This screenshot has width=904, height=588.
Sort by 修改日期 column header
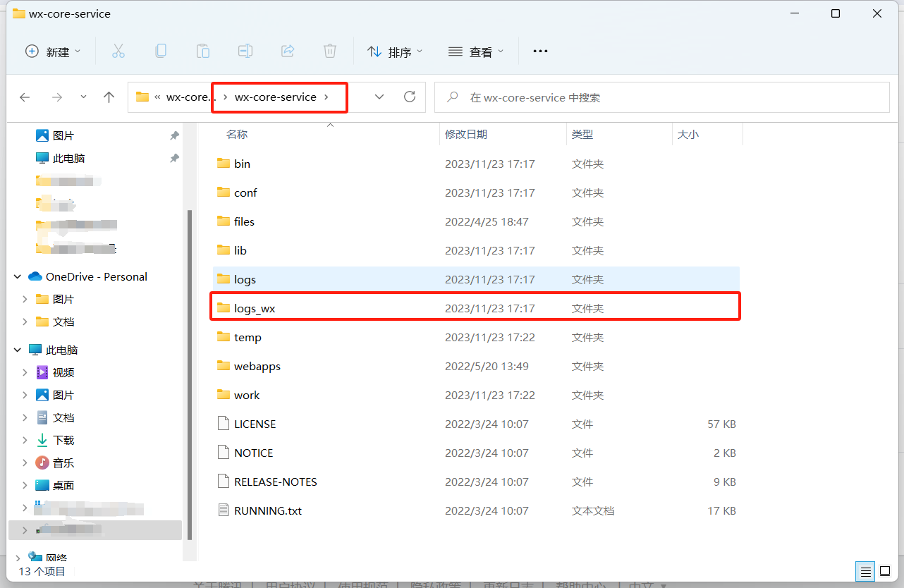[x=466, y=134]
